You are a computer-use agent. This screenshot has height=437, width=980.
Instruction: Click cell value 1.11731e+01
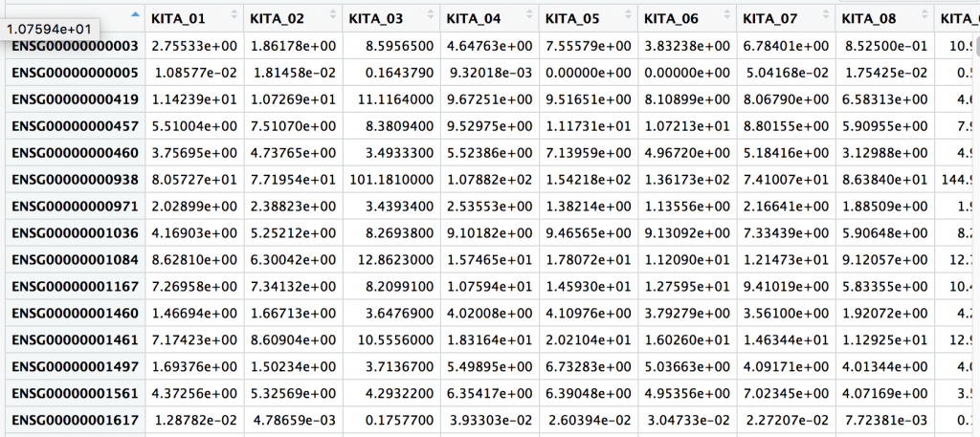tap(589, 126)
